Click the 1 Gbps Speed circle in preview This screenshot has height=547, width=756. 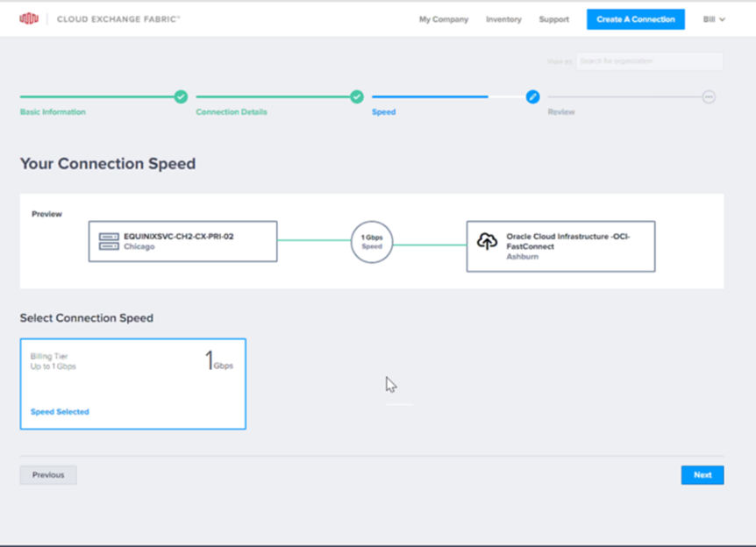[x=372, y=242]
